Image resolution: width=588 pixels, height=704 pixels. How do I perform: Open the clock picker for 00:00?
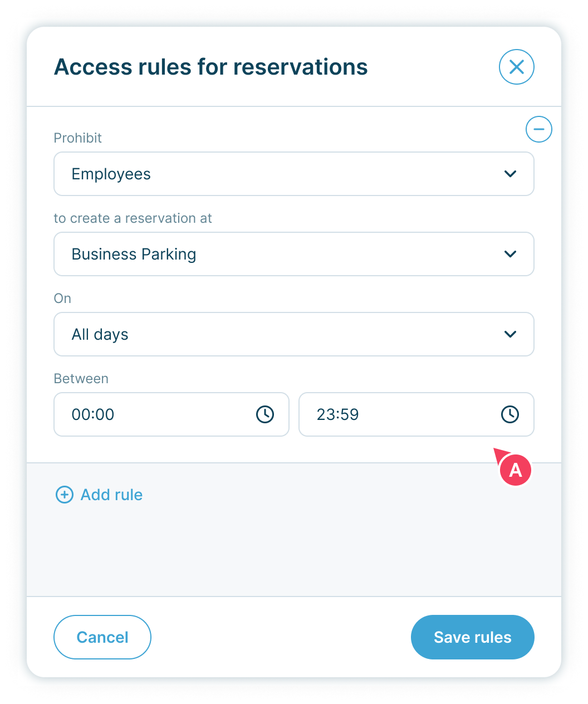point(264,414)
